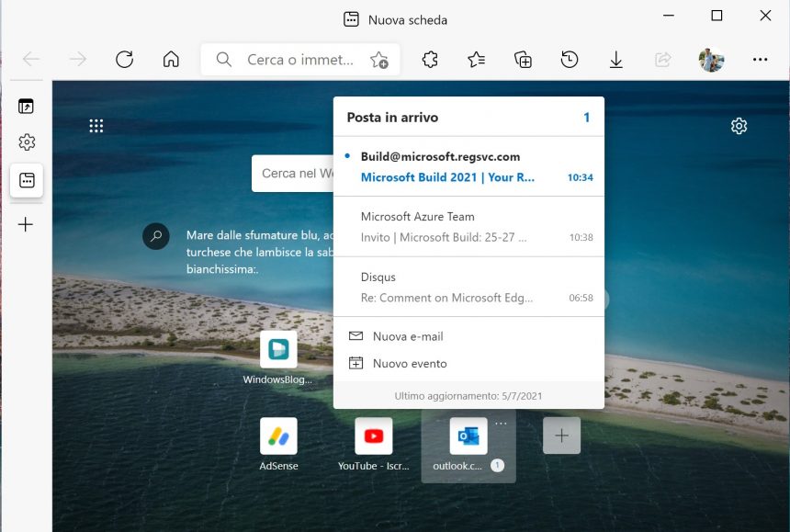Add a new quick link tile
The image size is (790, 532).
pos(562,436)
